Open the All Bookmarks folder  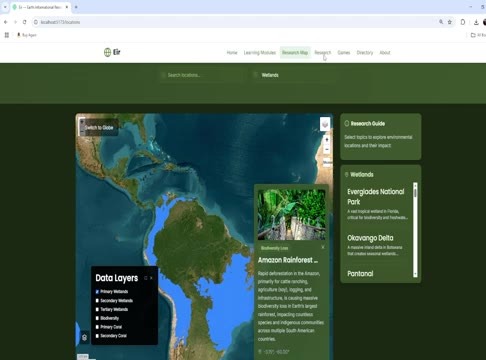point(478,35)
